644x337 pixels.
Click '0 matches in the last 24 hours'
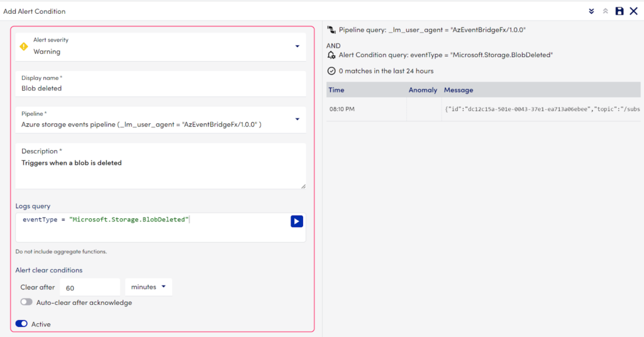coord(386,71)
